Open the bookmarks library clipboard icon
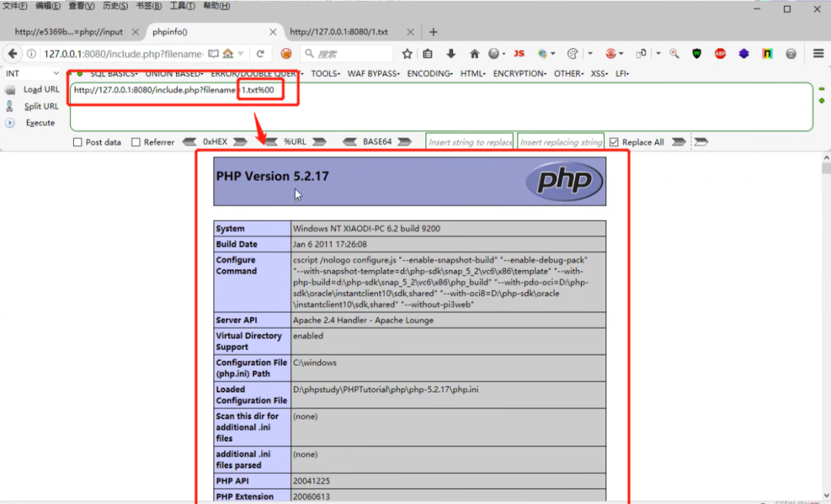 pos(428,54)
